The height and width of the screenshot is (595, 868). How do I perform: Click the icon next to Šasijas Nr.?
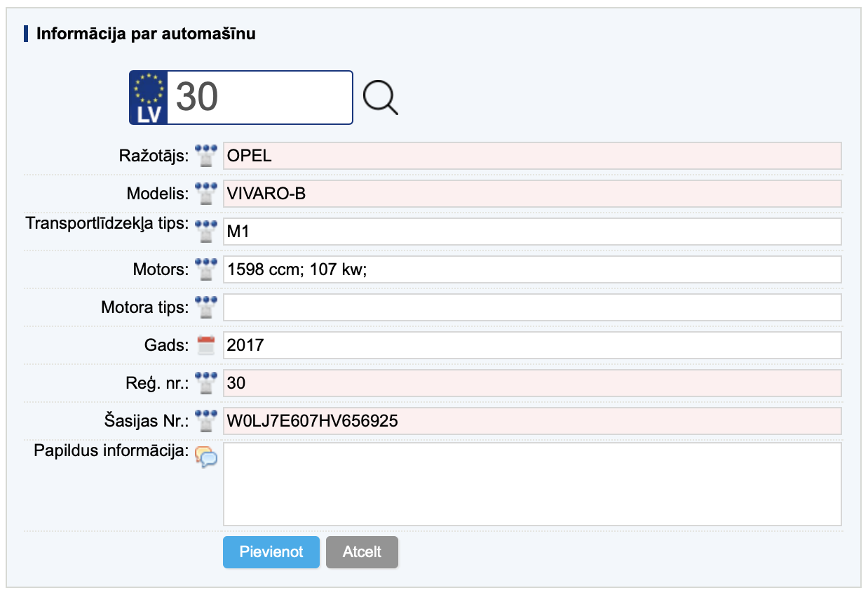coord(206,421)
